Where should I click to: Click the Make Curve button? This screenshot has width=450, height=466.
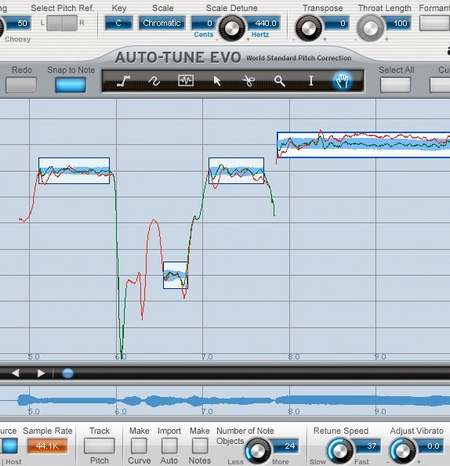pyautogui.click(x=139, y=446)
